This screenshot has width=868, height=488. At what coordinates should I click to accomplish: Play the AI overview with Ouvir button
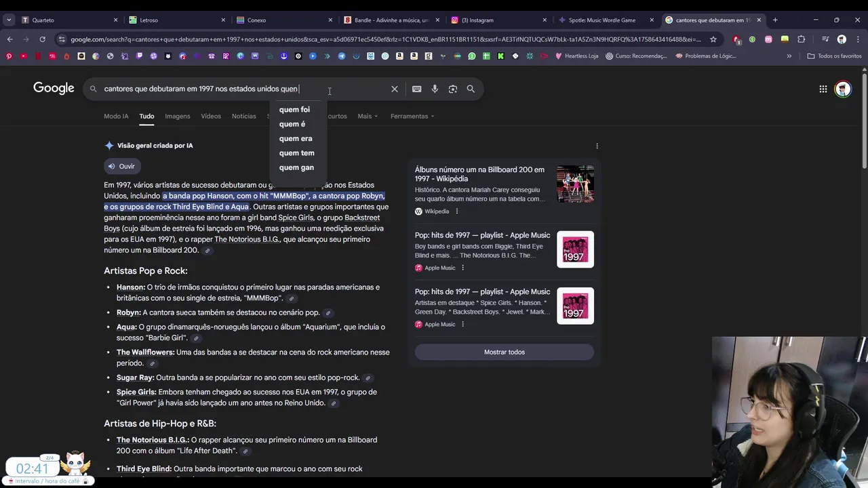point(122,166)
